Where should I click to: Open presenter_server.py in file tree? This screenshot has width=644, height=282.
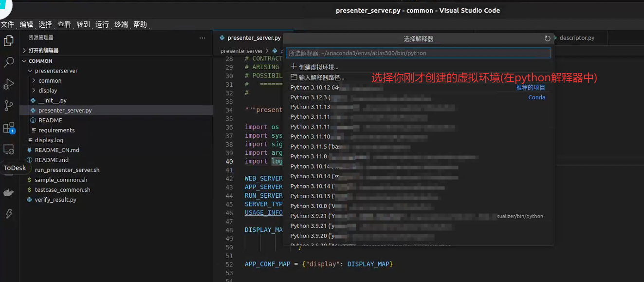[x=116, y=111]
